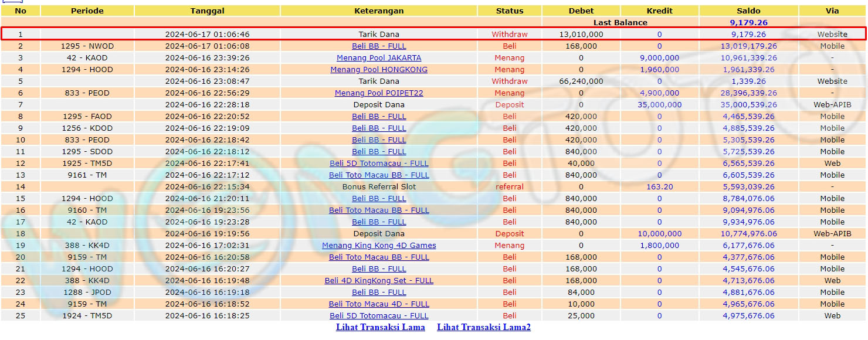Viewport: 868px width, 340px height.
Task: Select the Bonus Referral Slot row description
Action: pyautogui.click(x=379, y=187)
